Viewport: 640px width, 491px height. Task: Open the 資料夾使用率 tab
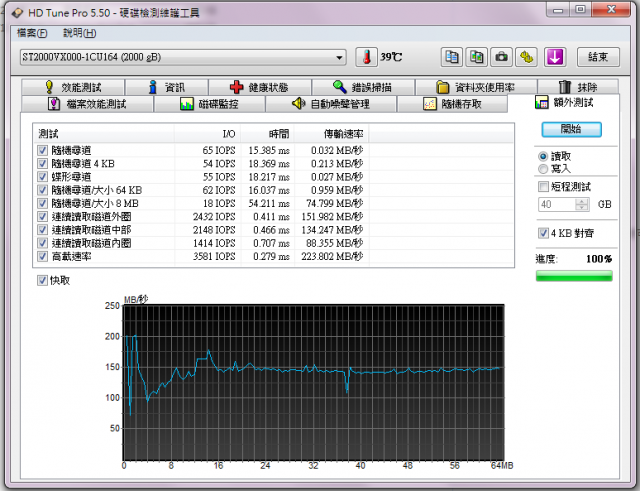476,87
